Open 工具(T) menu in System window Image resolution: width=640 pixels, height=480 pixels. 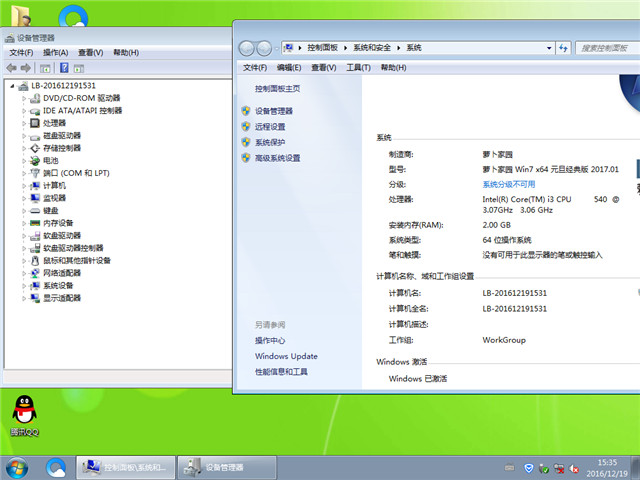(358, 68)
